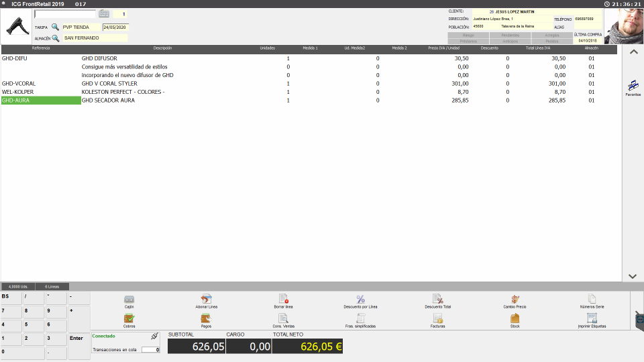The height and width of the screenshot is (362, 644).
Task: Click the Descuento column header
Action: [x=490, y=48]
